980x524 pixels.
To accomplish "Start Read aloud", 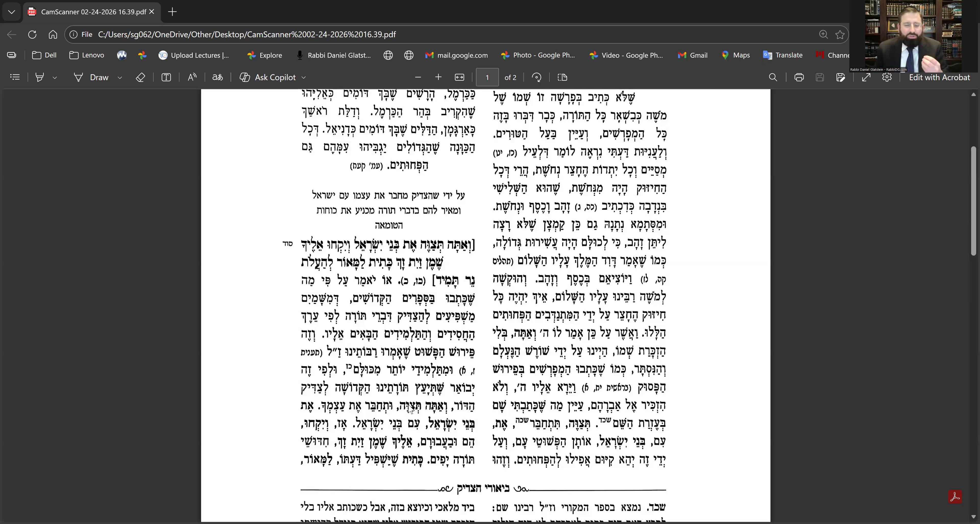I will [x=192, y=77].
